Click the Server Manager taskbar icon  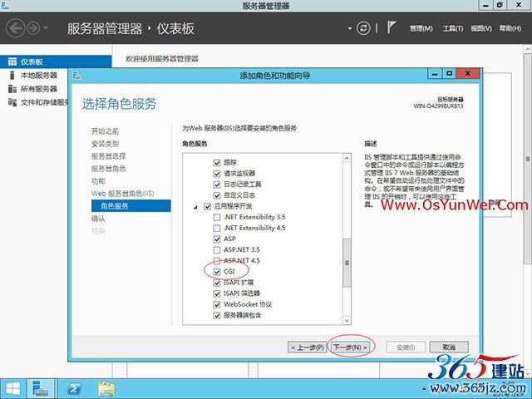[41, 389]
